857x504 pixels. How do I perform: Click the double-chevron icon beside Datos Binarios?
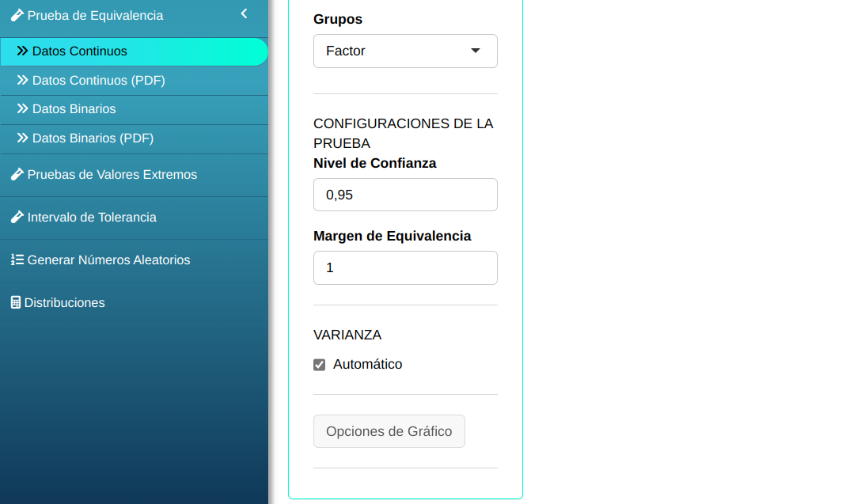pos(22,109)
